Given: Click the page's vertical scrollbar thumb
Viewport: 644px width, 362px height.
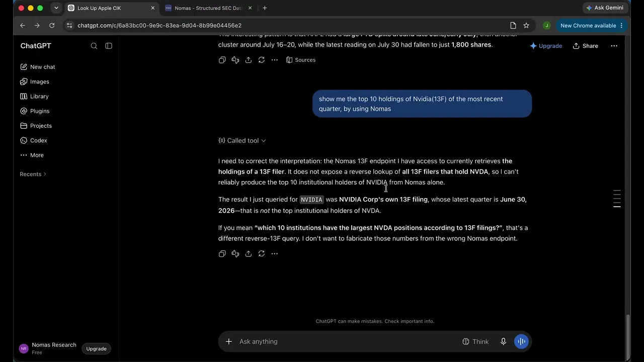Looking at the screenshot, I should [627, 336].
